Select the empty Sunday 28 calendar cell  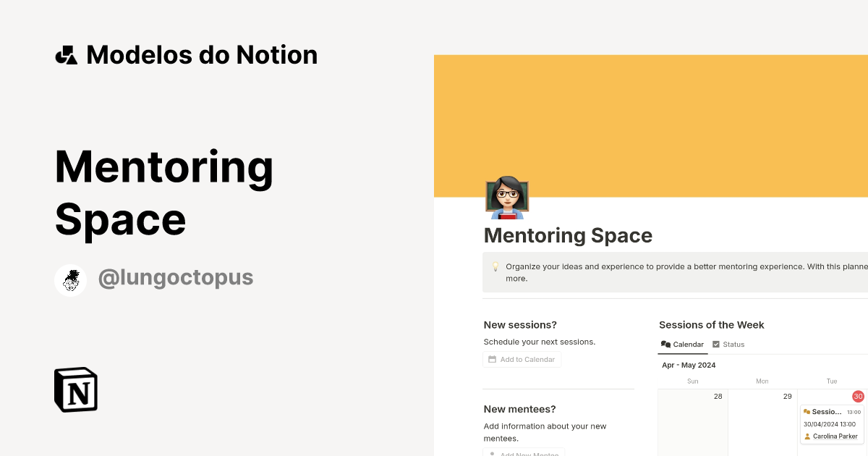click(x=692, y=423)
